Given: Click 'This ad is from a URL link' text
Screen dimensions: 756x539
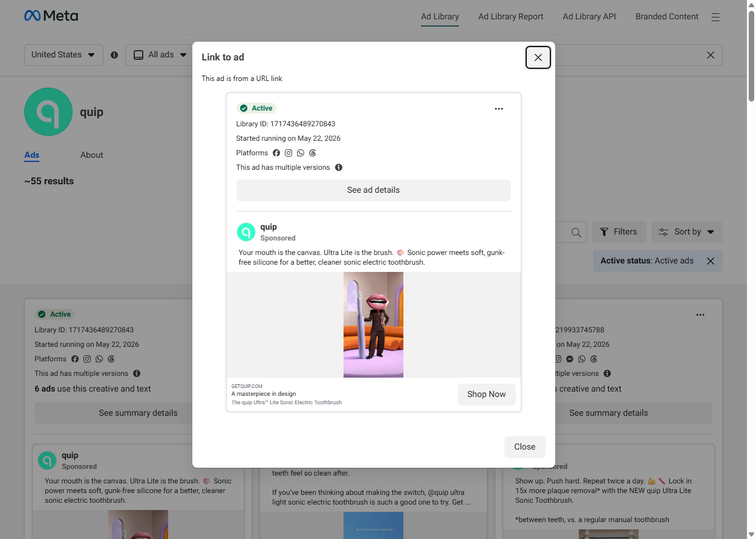Looking at the screenshot, I should coord(242,79).
